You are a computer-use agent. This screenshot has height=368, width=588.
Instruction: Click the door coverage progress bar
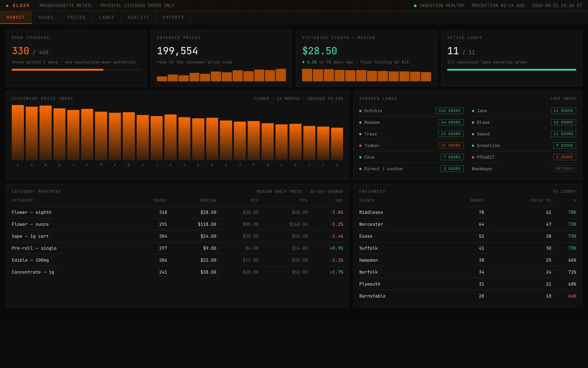pyautogui.click(x=76, y=70)
